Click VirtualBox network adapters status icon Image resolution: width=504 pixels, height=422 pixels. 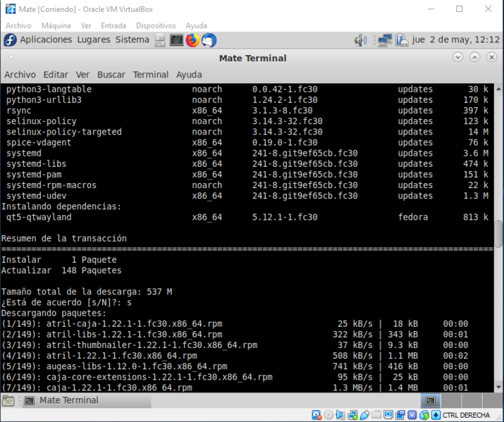(352, 415)
